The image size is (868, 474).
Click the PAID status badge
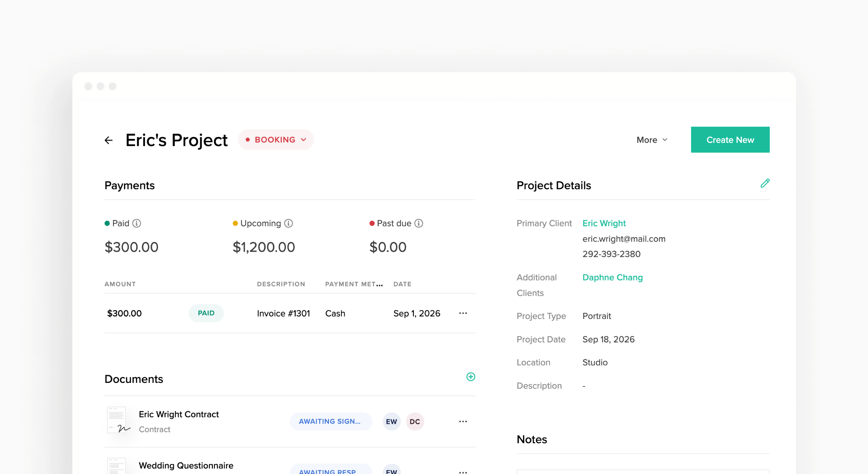[x=206, y=313]
